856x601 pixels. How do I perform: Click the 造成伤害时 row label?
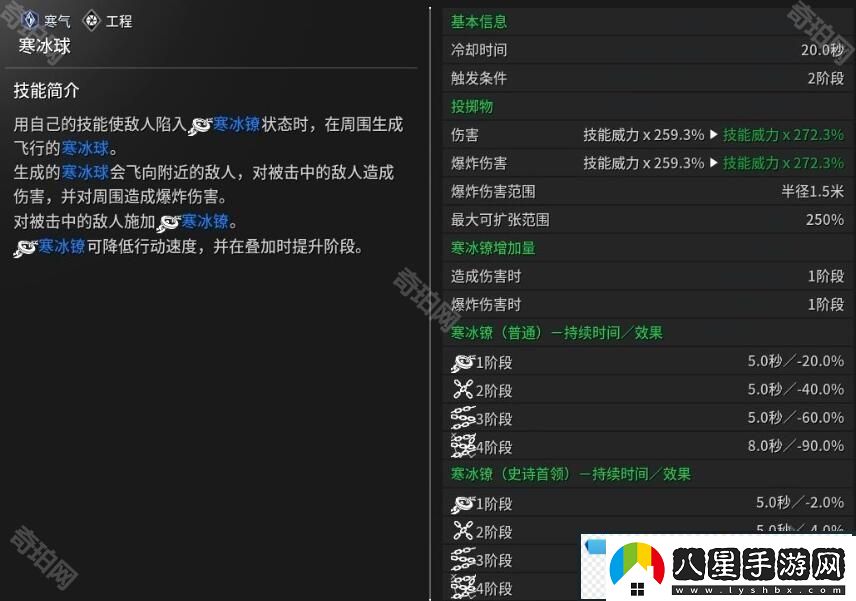click(486, 276)
